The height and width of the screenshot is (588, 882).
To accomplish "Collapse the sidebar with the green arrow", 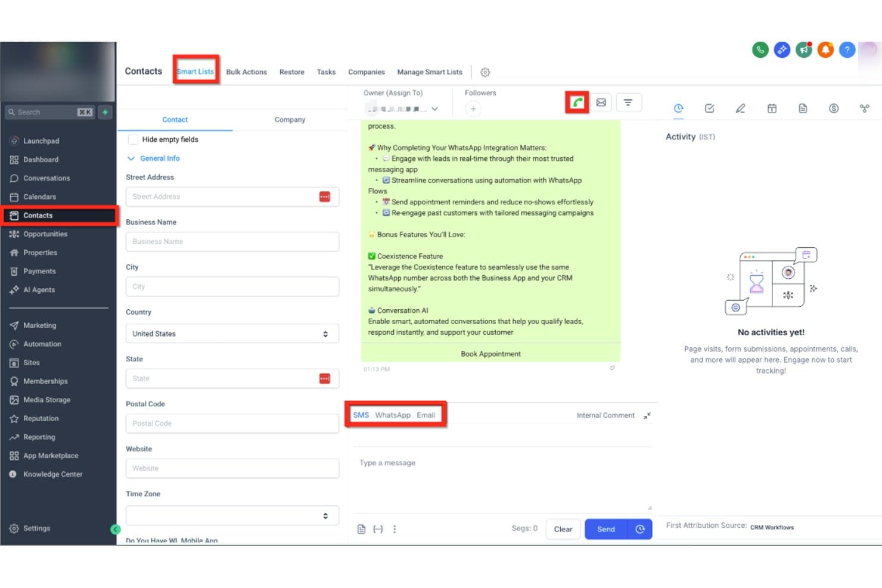I will click(116, 529).
